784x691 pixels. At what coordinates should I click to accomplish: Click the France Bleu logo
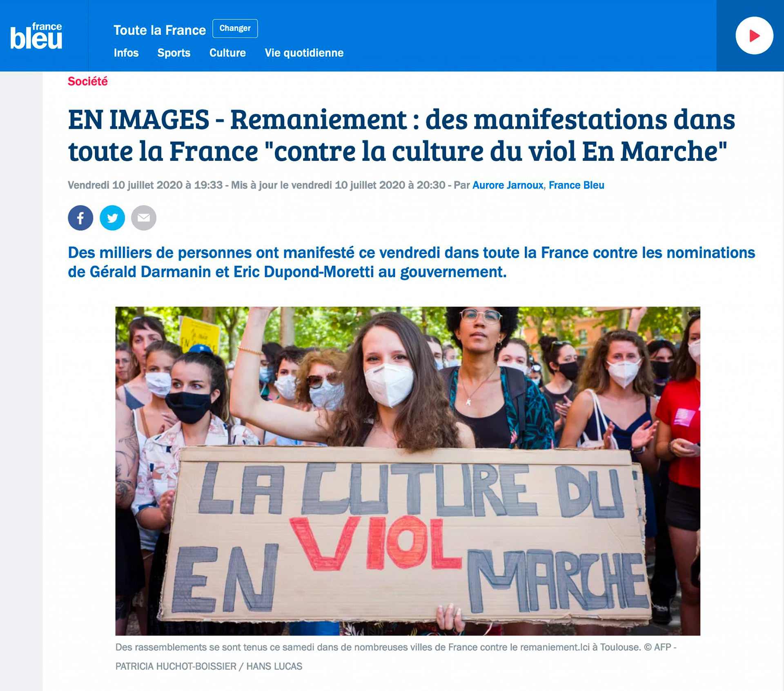tap(36, 36)
